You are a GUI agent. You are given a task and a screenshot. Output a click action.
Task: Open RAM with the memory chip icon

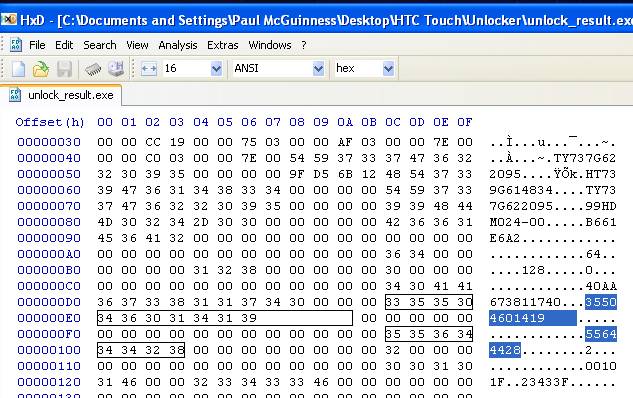[93, 69]
